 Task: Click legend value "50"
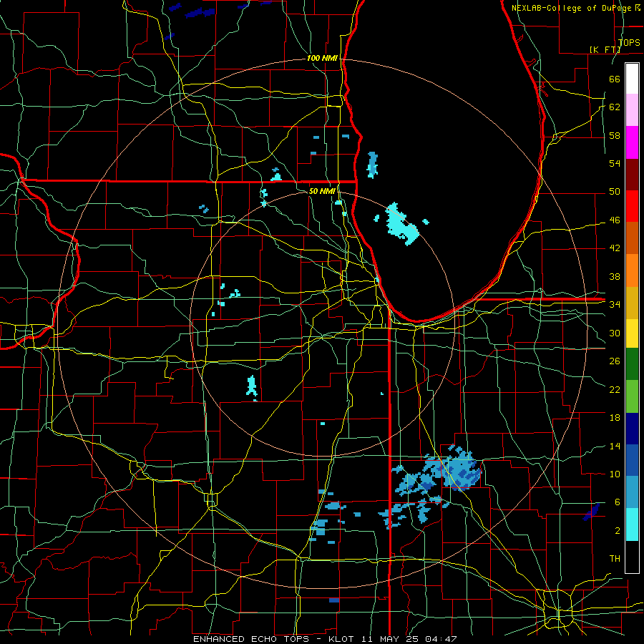click(615, 192)
